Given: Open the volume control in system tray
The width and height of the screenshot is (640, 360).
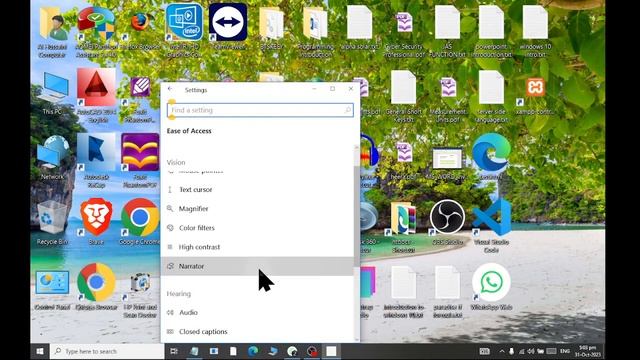Looking at the screenshot, I should [x=531, y=351].
